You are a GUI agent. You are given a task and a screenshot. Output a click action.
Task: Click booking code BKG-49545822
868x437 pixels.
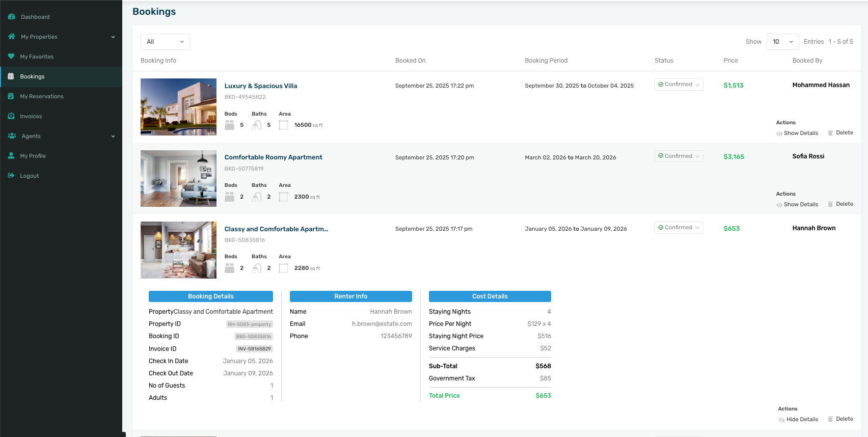(245, 97)
